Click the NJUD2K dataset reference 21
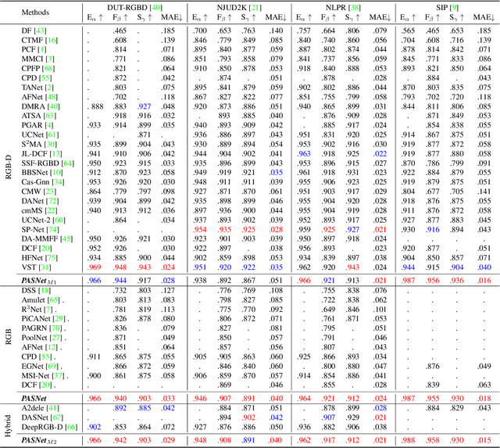The width and height of the screenshot is (500, 448). tap(255, 6)
